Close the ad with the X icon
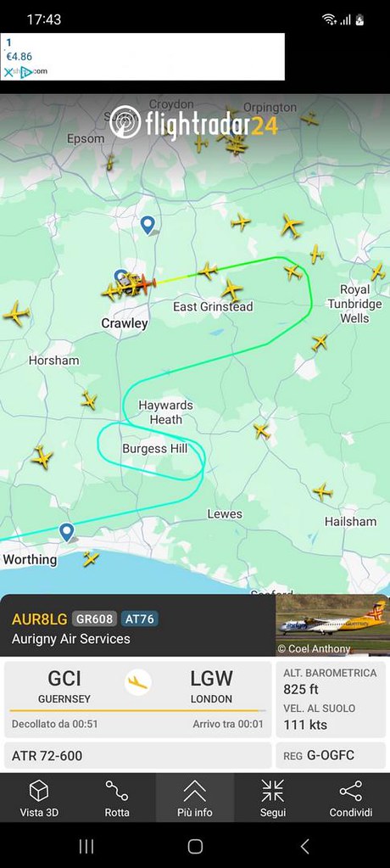 (x=8, y=72)
